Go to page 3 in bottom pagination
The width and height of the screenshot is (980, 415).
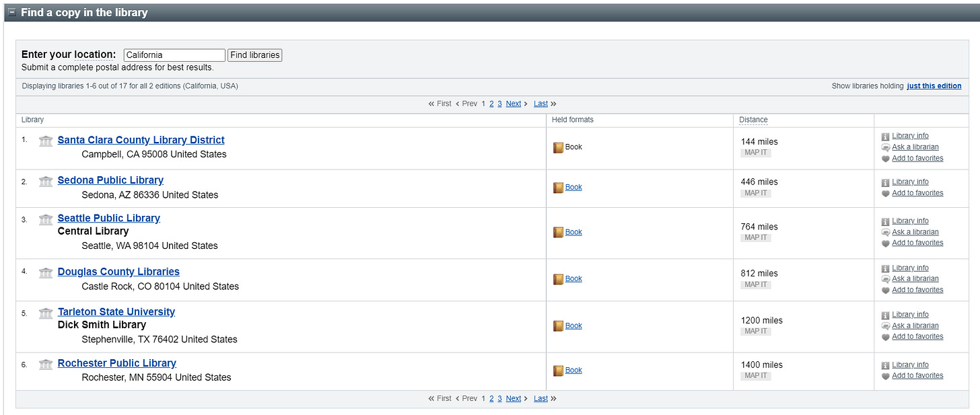(499, 398)
